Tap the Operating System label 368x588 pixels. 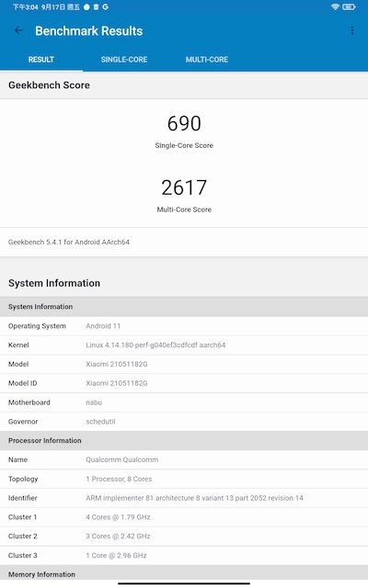(x=37, y=326)
